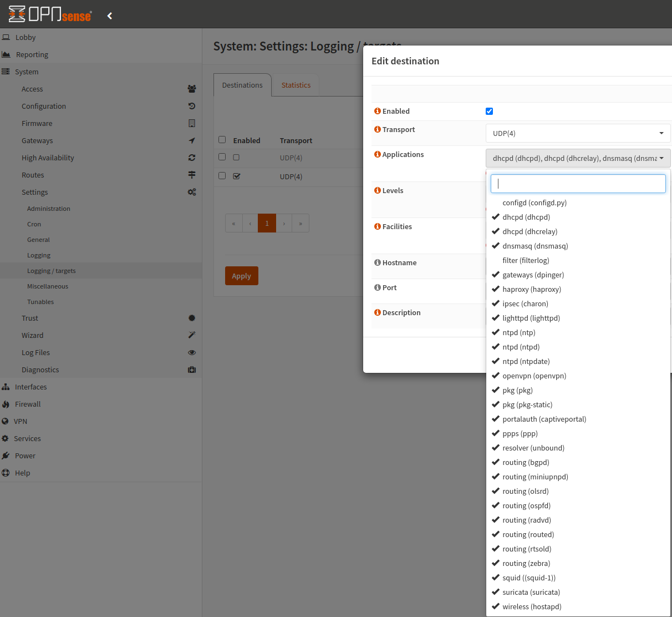Jump to last page with » button
672x617 pixels.
point(301,223)
